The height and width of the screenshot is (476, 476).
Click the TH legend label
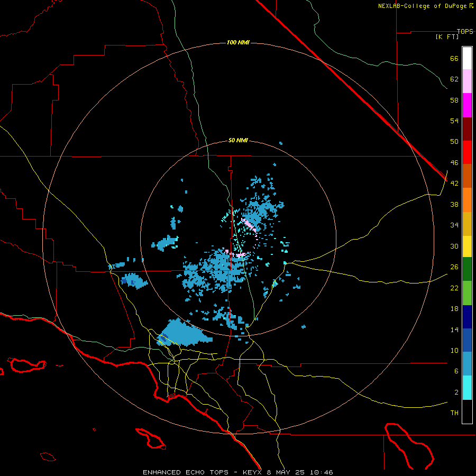(x=454, y=413)
